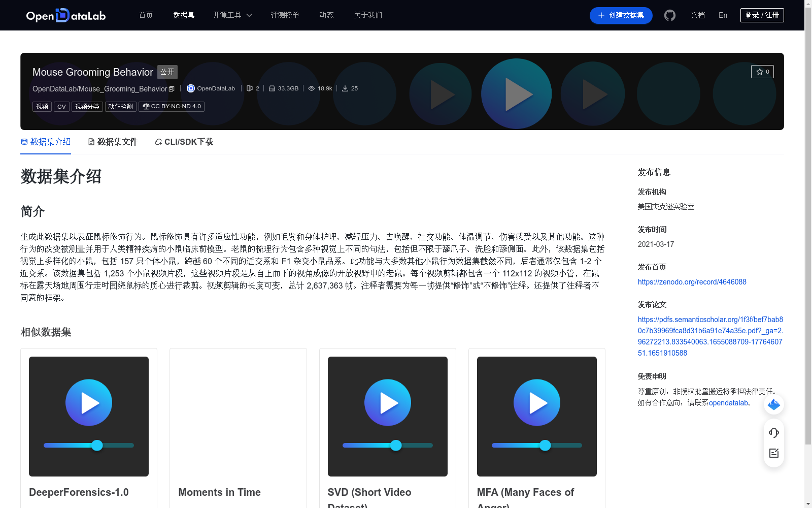
Task: Click the views eye icon showing 18.9k
Action: tap(312, 88)
